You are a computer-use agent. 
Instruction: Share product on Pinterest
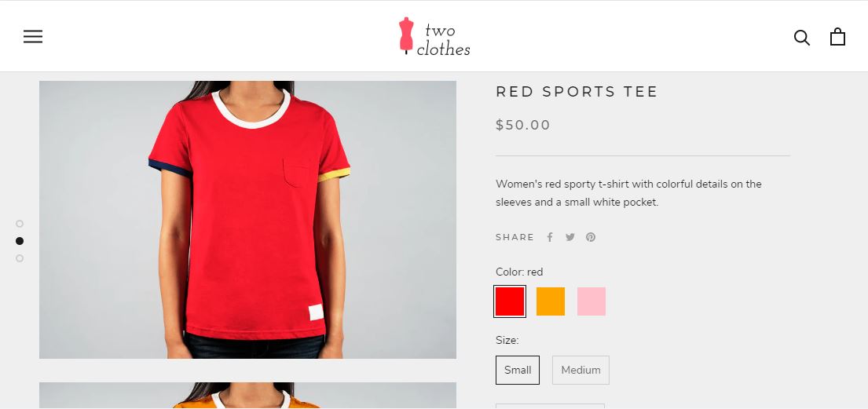591,237
